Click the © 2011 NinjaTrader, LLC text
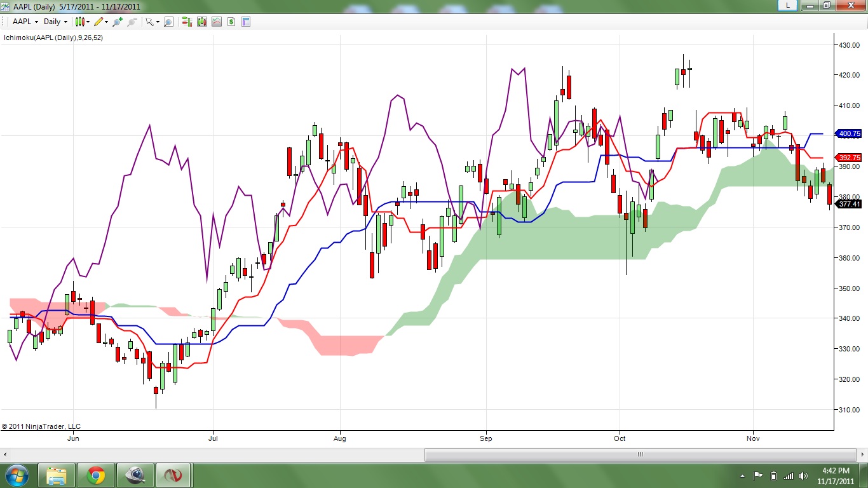Image resolution: width=868 pixels, height=488 pixels. point(41,426)
